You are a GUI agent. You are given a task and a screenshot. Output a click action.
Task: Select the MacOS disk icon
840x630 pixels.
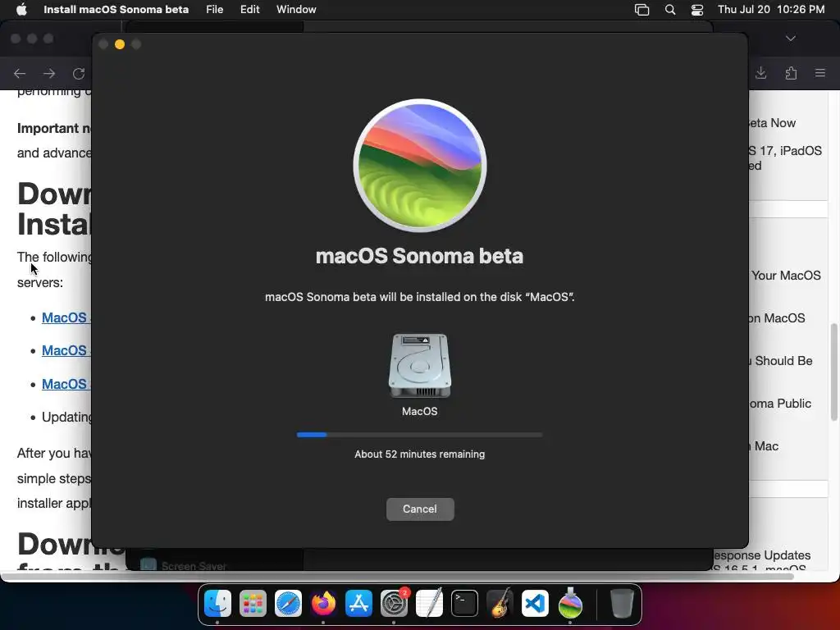pyautogui.click(x=420, y=366)
